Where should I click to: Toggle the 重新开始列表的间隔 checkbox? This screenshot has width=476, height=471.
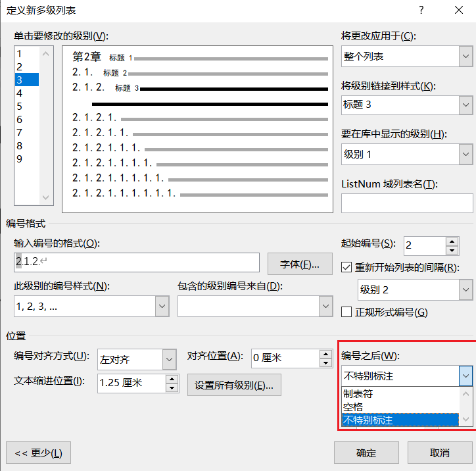click(x=346, y=267)
